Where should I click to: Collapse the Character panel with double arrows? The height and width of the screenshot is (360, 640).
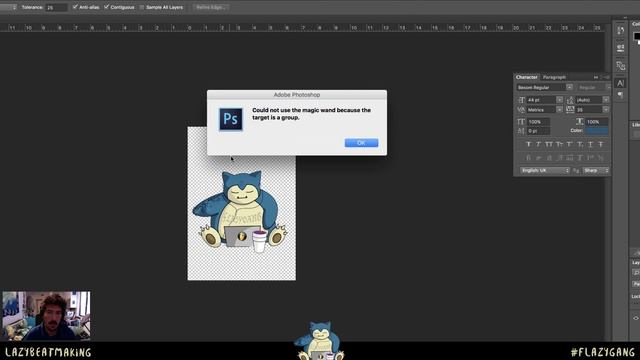596,77
